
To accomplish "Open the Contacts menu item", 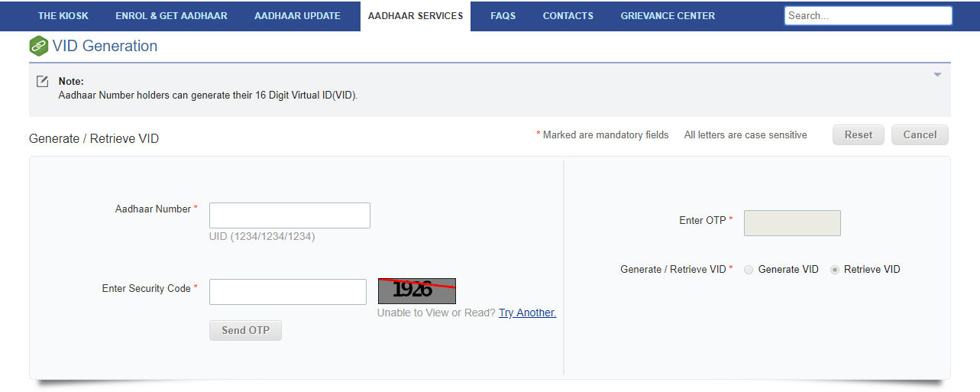I will tap(568, 16).
